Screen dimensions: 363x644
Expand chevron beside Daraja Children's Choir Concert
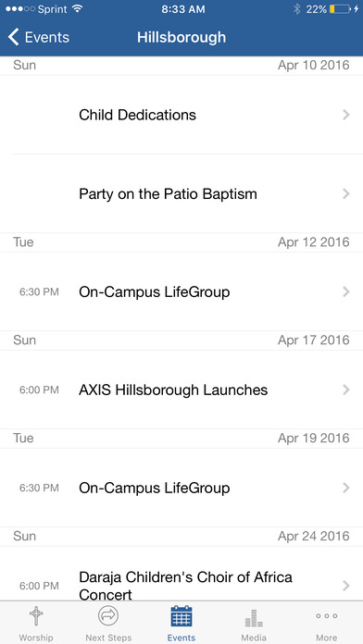tap(346, 586)
